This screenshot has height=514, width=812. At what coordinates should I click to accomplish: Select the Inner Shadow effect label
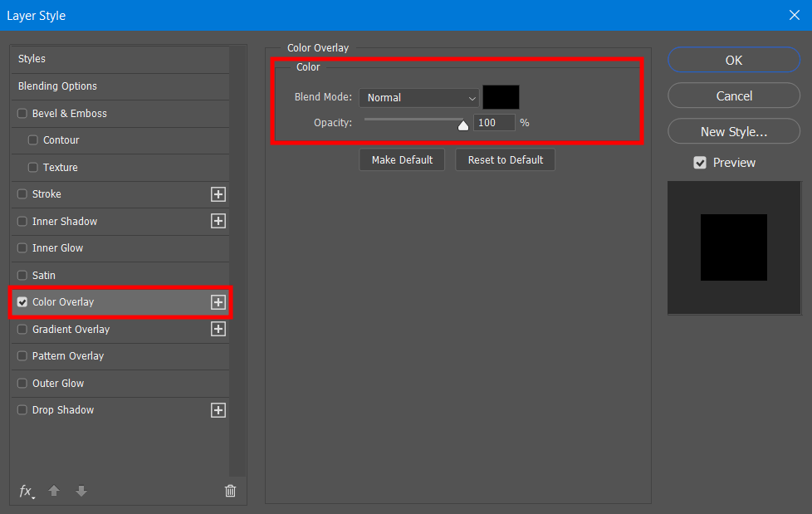coord(65,221)
